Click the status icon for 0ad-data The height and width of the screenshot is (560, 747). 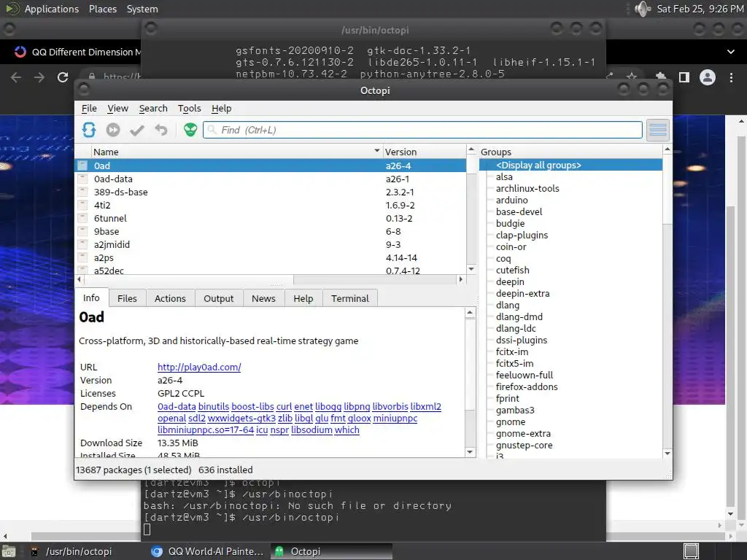(83, 179)
